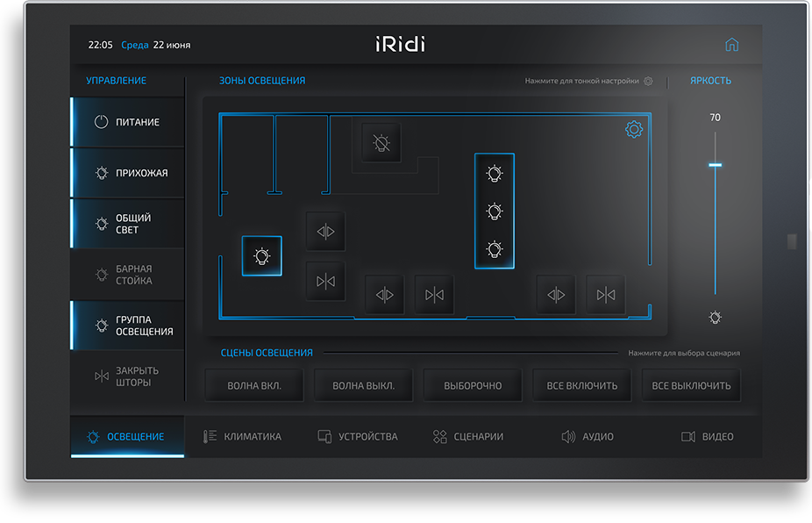Toggle the top lamp in the three-lamp group
The image size is (812, 523).
pos(495,173)
